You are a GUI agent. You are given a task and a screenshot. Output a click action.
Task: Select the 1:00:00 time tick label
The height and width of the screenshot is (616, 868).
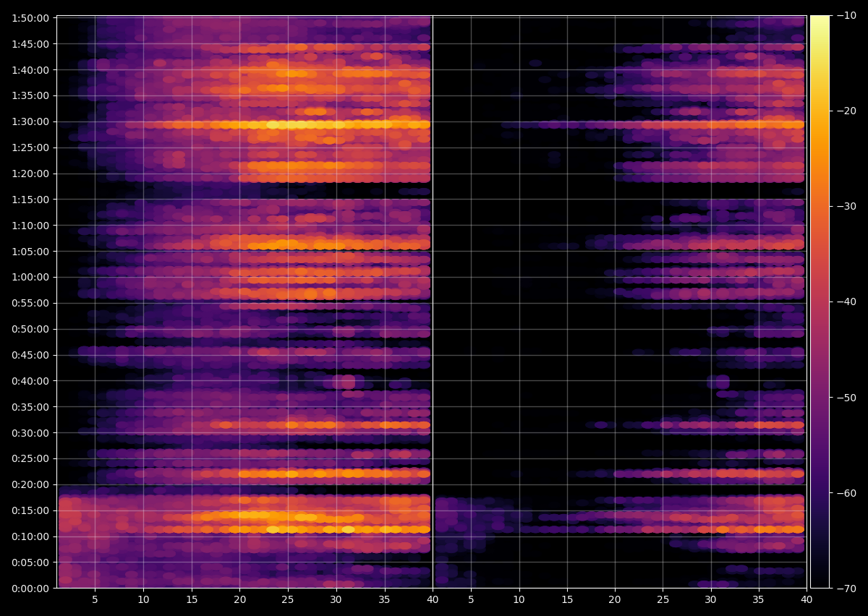31,277
